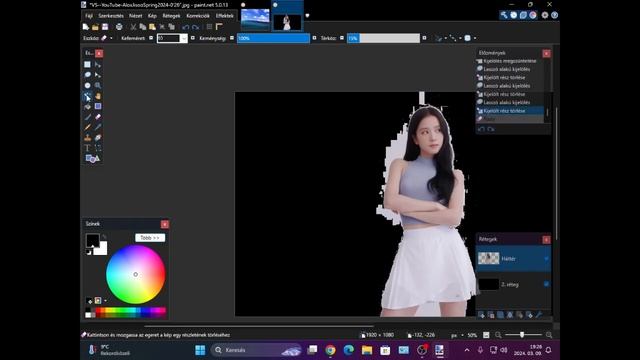
Task: Close the Színek panel
Action: [x=164, y=224]
